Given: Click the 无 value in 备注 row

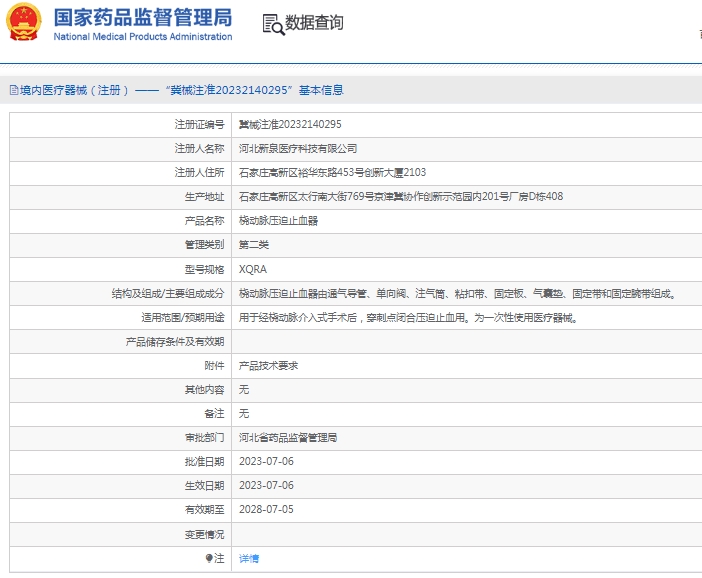Looking at the screenshot, I should pos(244,413).
